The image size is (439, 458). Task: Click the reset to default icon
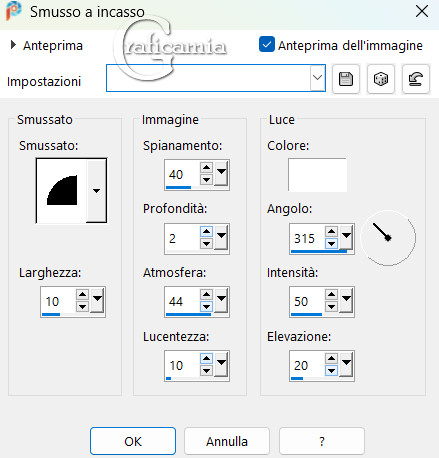416,79
